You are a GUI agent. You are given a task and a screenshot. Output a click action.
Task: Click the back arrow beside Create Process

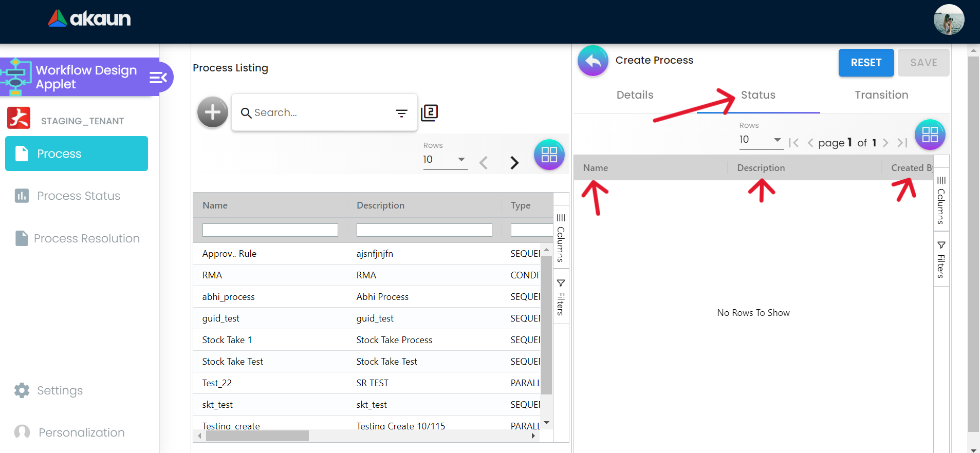593,61
